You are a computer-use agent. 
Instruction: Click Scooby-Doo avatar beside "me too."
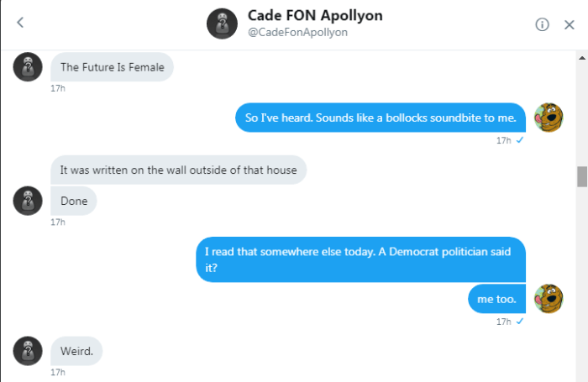tap(549, 298)
